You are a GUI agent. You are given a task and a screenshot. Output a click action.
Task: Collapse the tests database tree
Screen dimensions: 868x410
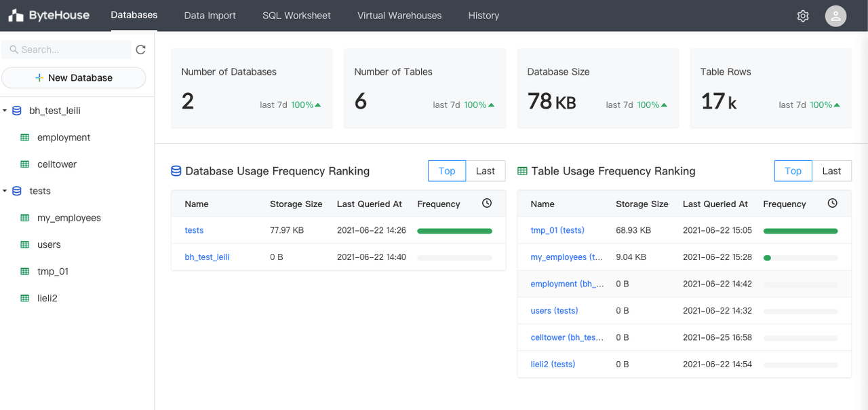click(x=5, y=191)
